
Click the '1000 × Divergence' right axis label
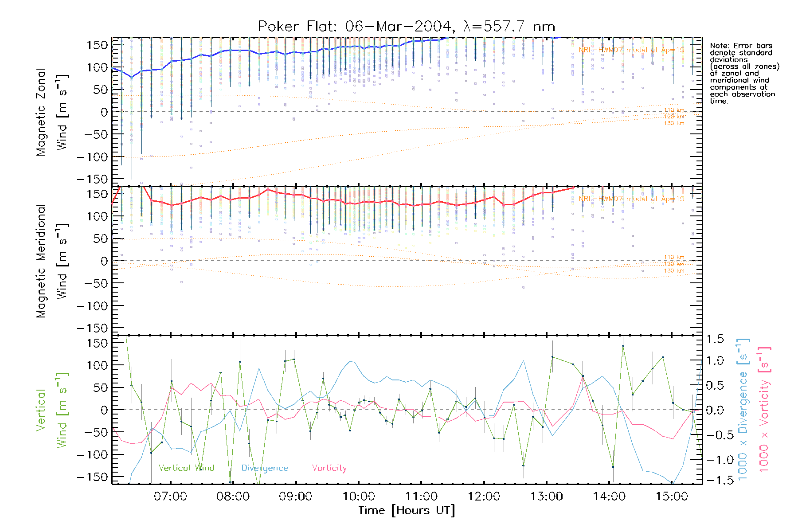(x=743, y=410)
